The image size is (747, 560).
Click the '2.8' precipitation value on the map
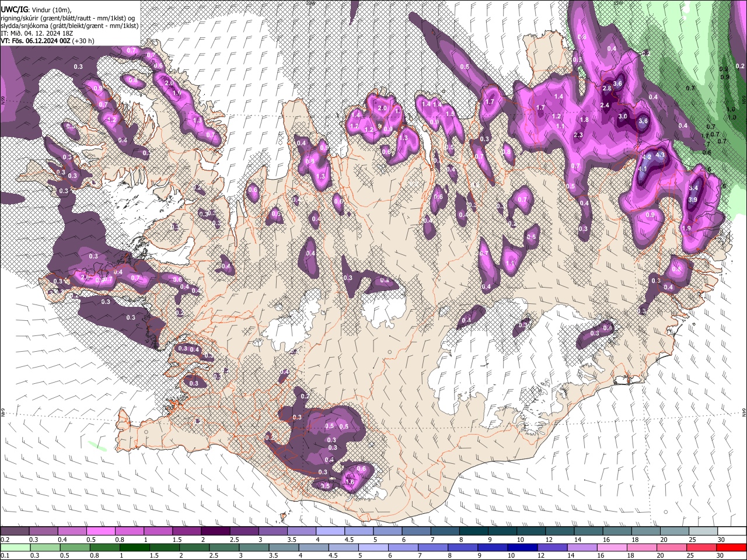(x=606, y=89)
